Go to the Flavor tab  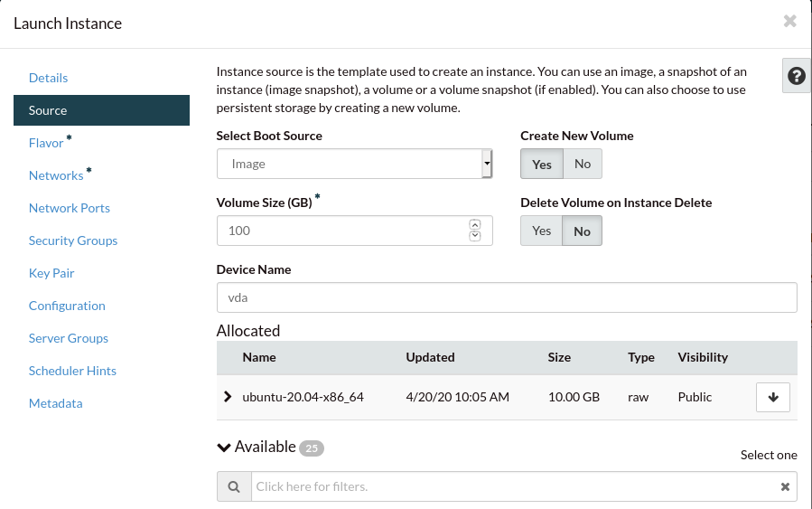(x=46, y=143)
